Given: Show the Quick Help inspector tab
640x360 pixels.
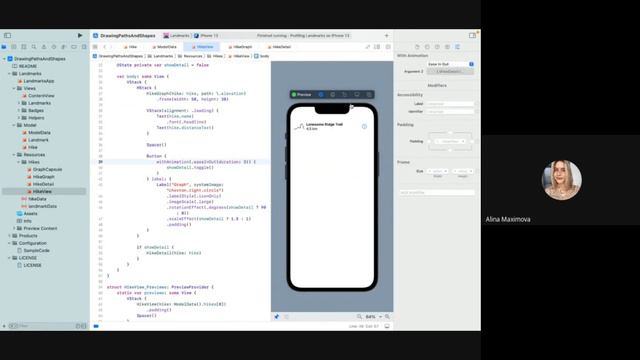Looking at the screenshot, I should pos(437,47).
